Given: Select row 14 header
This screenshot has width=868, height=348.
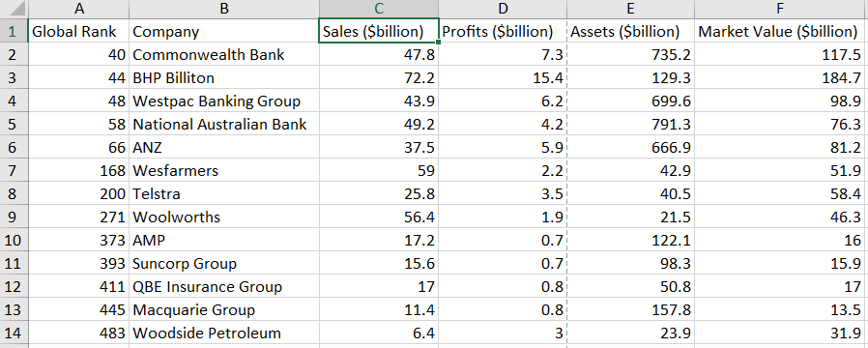Looking at the screenshot, I should point(14,333).
